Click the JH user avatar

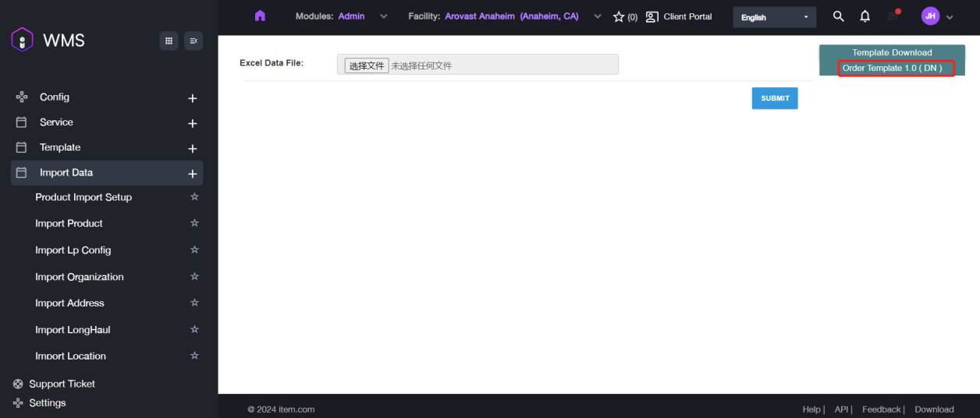pyautogui.click(x=930, y=16)
